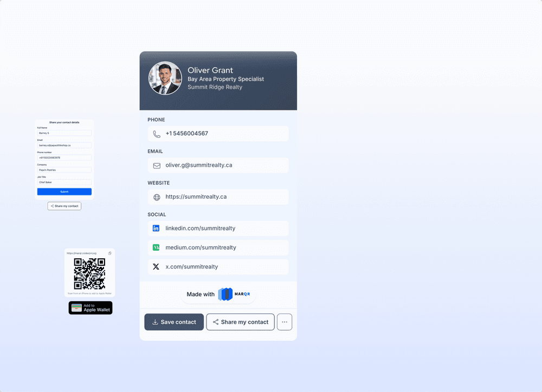
Task: Click the small Share my contact button
Action: point(64,206)
